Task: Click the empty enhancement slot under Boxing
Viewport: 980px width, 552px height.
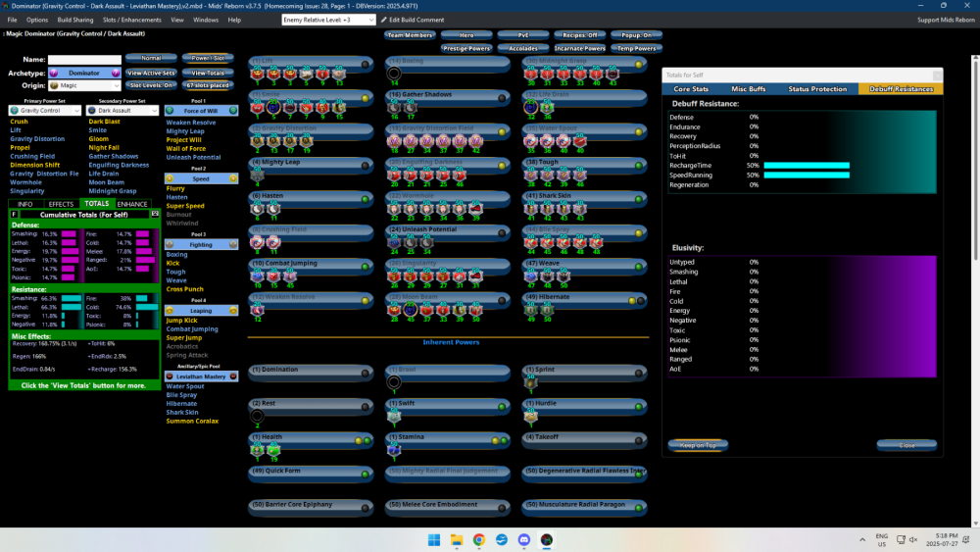Action: tap(394, 74)
